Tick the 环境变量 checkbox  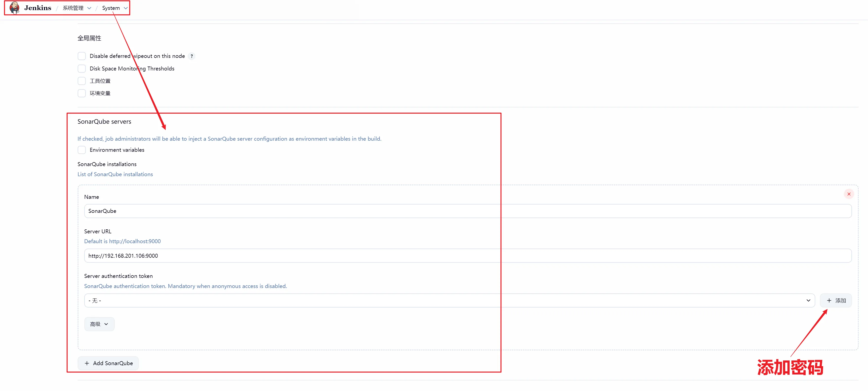click(x=82, y=93)
